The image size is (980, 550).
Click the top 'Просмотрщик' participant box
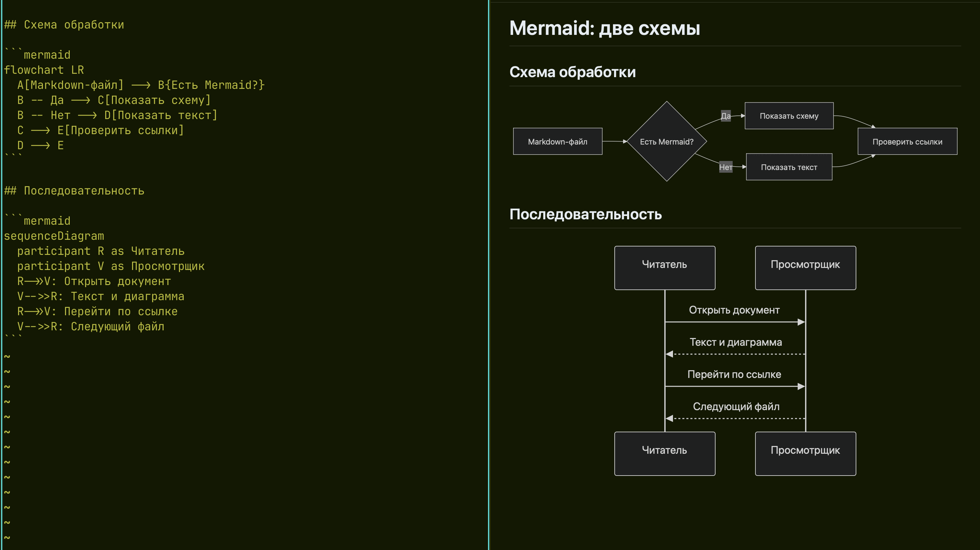[805, 268]
